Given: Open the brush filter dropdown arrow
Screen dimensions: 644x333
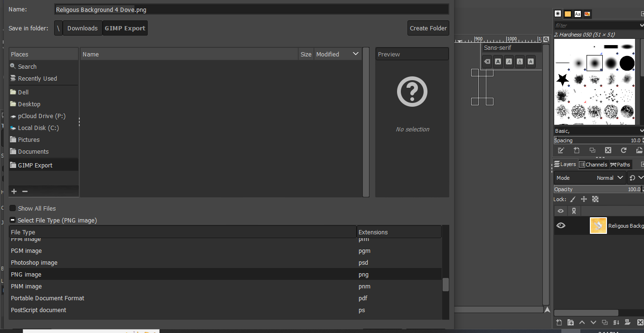Looking at the screenshot, I should point(641,25).
